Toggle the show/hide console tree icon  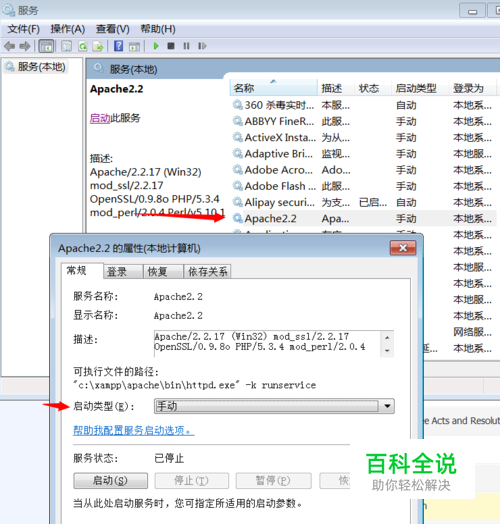[x=46, y=46]
